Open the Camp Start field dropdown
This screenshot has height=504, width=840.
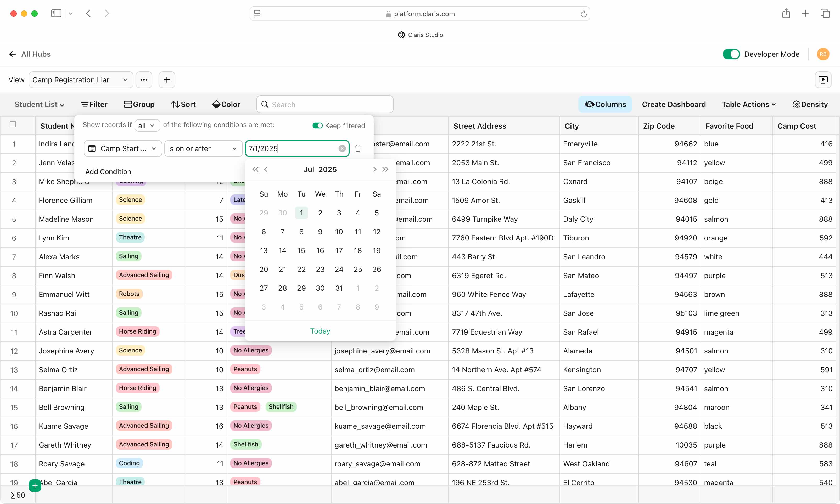click(x=123, y=149)
